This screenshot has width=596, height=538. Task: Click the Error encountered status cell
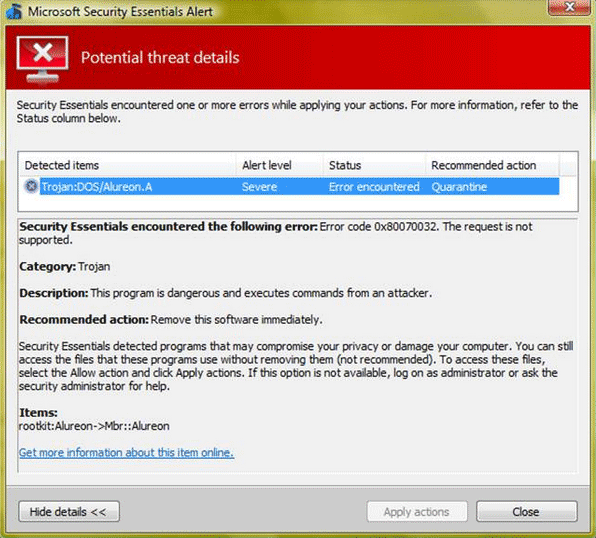[374, 187]
